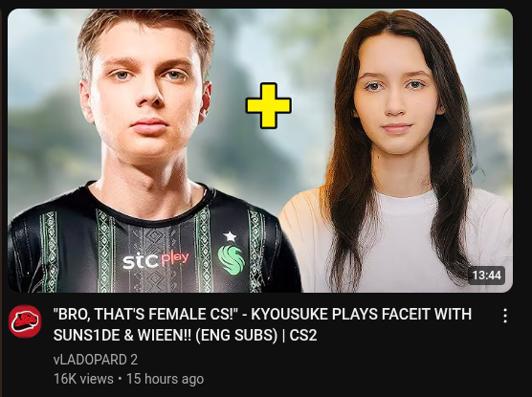The width and height of the screenshot is (532, 397).
Task: Click the title line "SUNS1DE & WIEEN!! (ENG SUBS) | CS2"
Action: 185,335
